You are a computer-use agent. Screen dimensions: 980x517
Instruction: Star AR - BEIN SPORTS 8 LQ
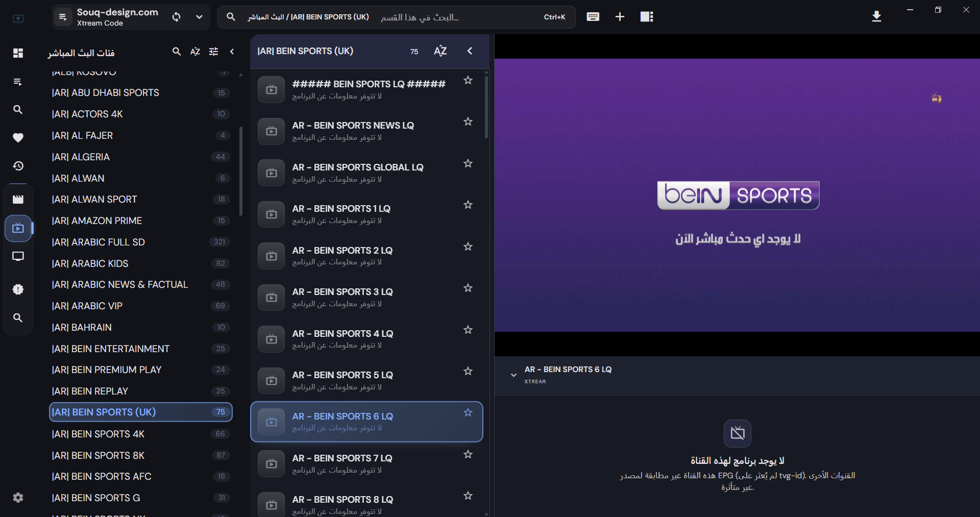tap(468, 496)
